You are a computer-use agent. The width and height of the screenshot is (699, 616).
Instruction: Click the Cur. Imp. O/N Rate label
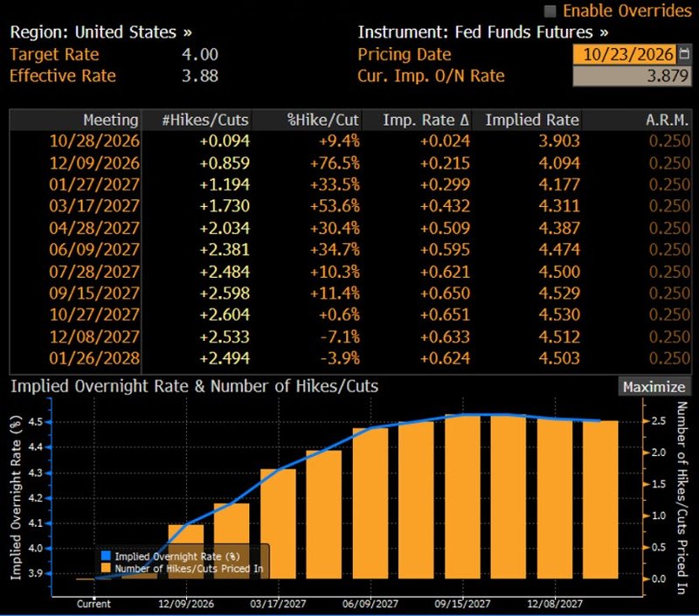click(431, 76)
